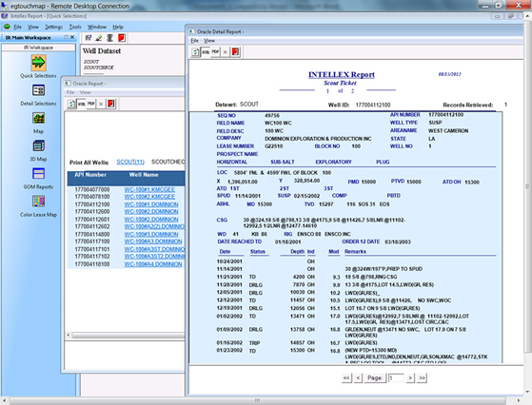The width and height of the screenshot is (532, 405).
Task: Open the Help menu
Action: pos(118,27)
